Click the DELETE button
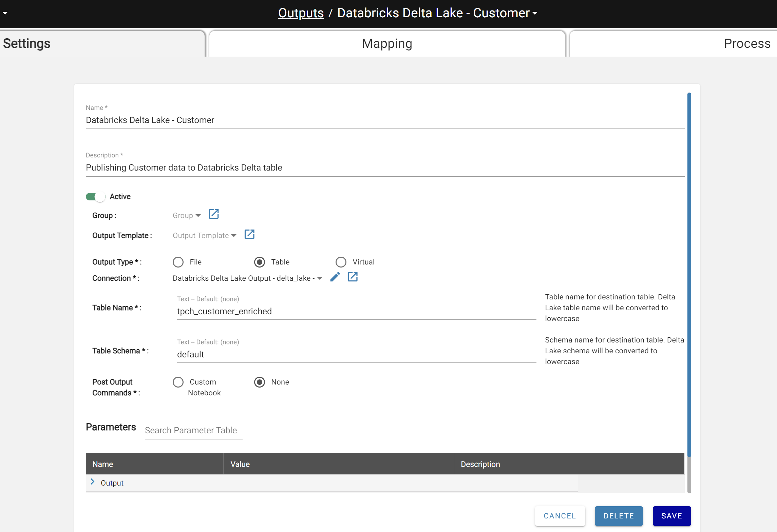 click(619, 516)
